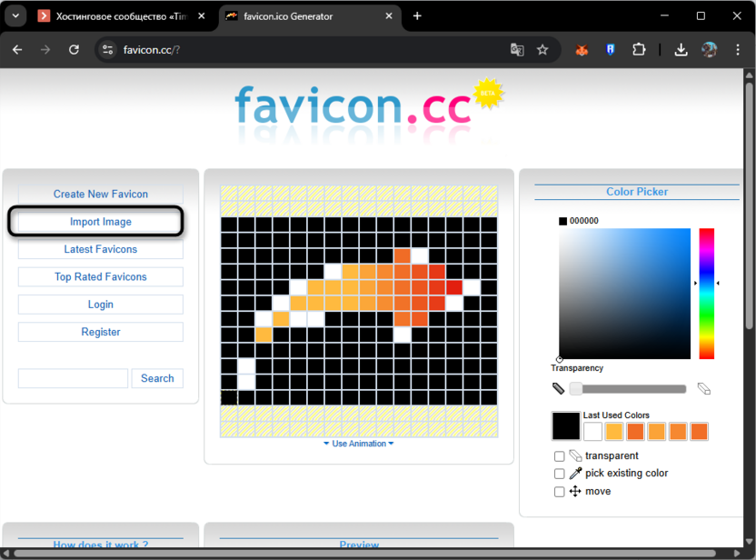Click the eraser icon beside transparent label
Screen dimensions: 756x560
click(575, 455)
